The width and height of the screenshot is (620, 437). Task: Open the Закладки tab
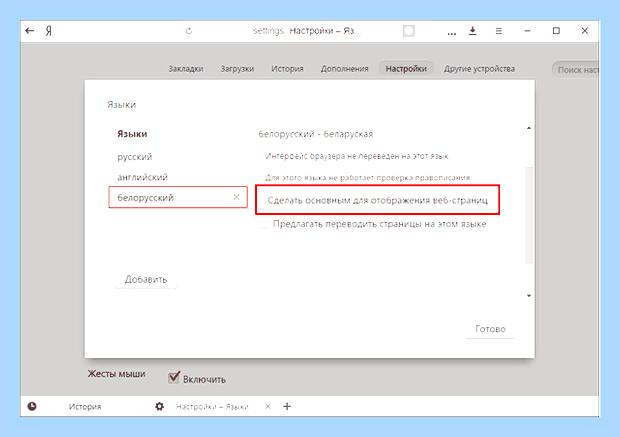point(186,68)
